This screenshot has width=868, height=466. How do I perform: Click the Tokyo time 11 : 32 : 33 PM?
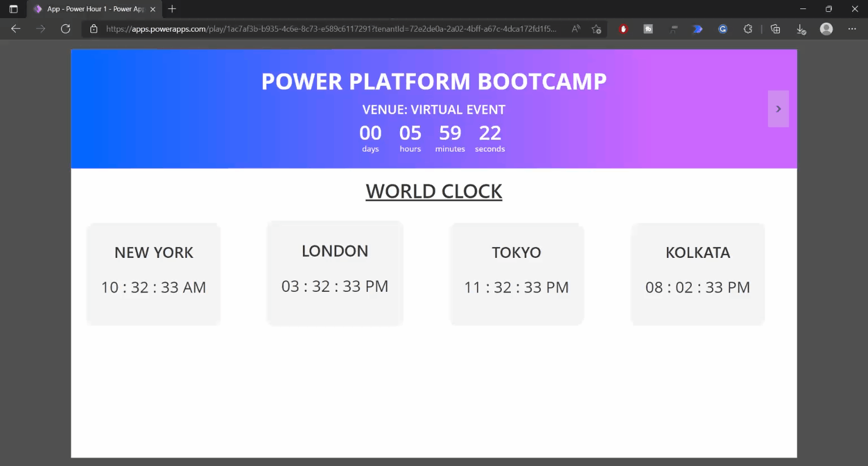[x=517, y=287]
